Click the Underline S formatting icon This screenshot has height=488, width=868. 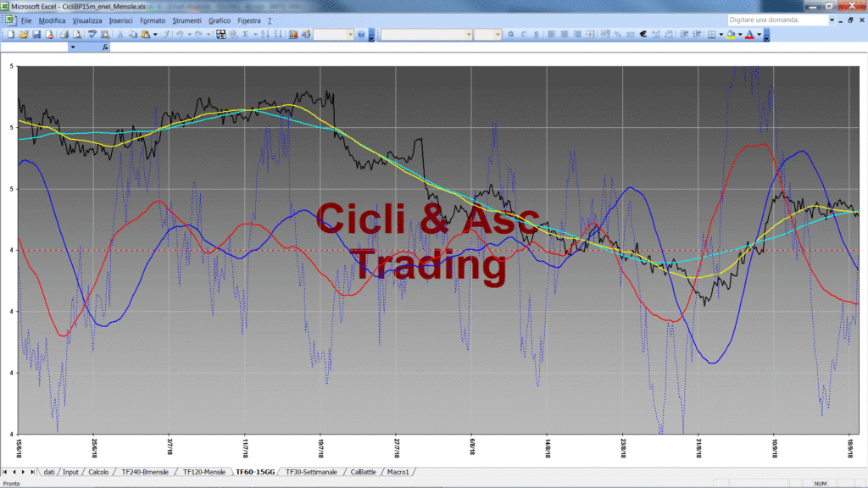[x=537, y=34]
